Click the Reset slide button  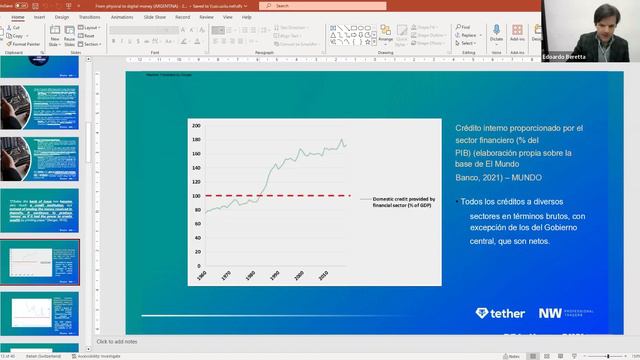coord(87,36)
